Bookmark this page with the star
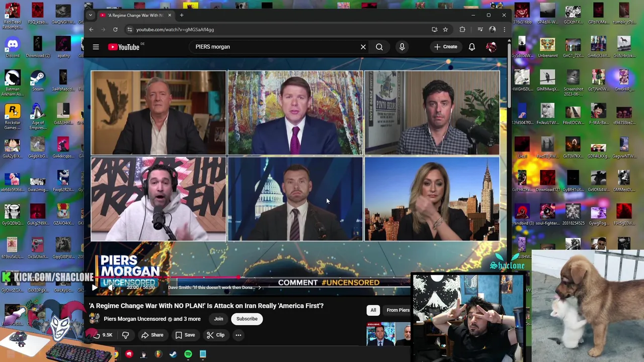 [x=445, y=30]
